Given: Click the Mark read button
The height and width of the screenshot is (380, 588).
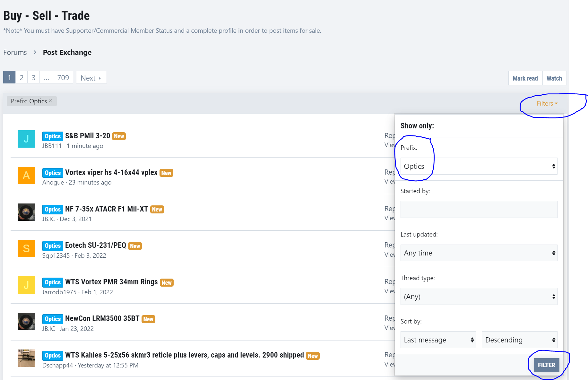Looking at the screenshot, I should (x=525, y=78).
